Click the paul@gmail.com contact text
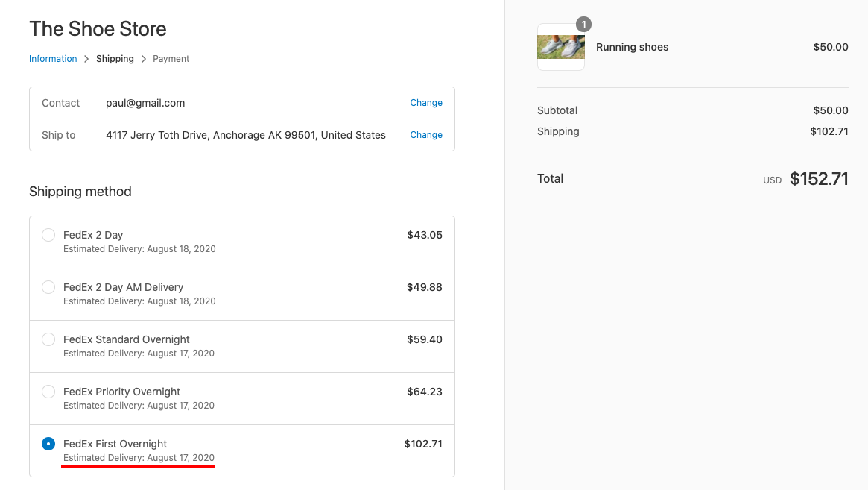Image resolution: width=868 pixels, height=490 pixels. (145, 103)
